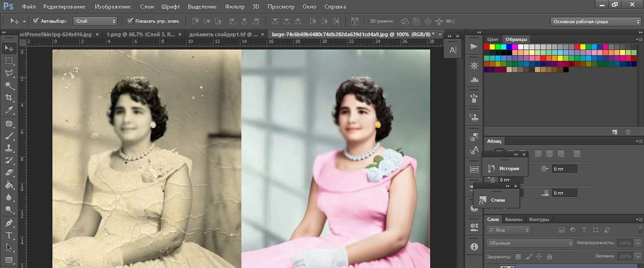Image resolution: width=644 pixels, height=268 pixels.
Task: Open the Move tool preset picker arrow
Action: pos(25,21)
